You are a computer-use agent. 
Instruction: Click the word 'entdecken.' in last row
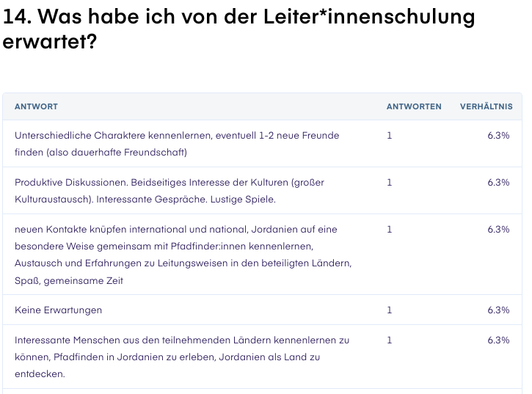pyautogui.click(x=40, y=374)
